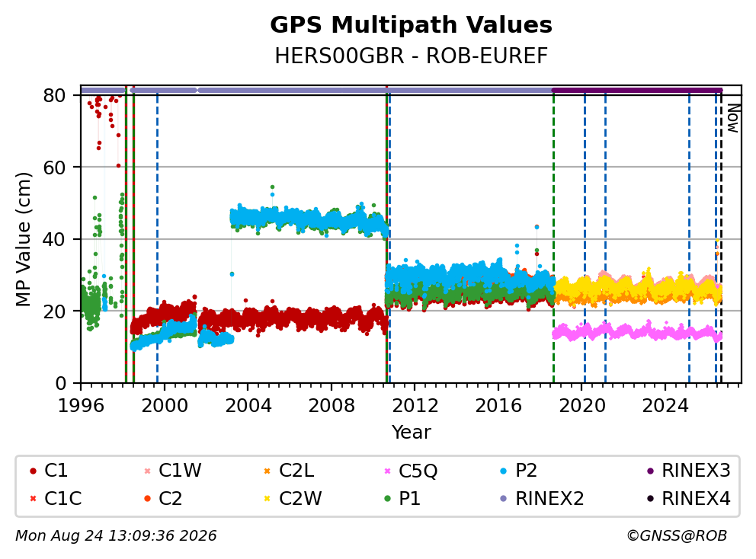Click the C2L legend marker
The image size is (756, 559).
coord(267,471)
